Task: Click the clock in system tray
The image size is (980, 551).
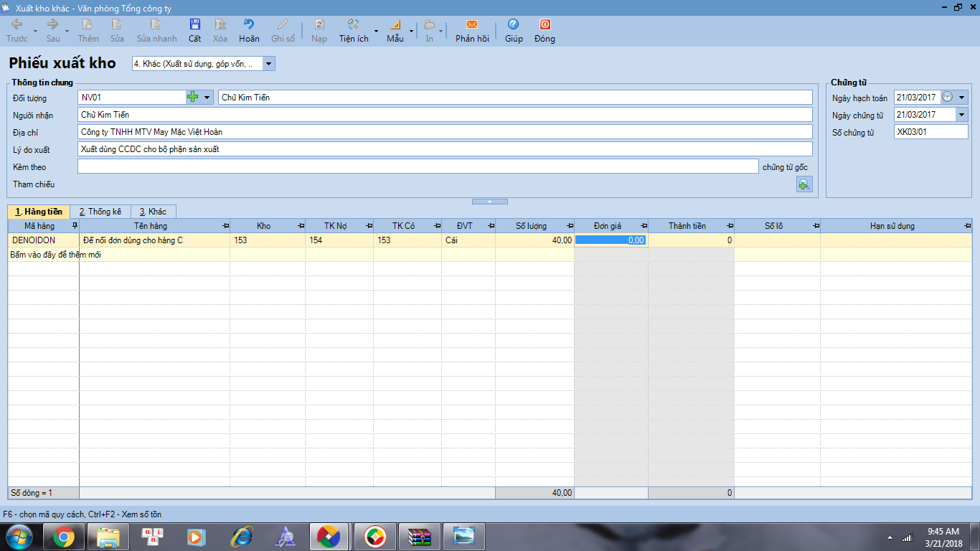Action: pyautogui.click(x=943, y=537)
